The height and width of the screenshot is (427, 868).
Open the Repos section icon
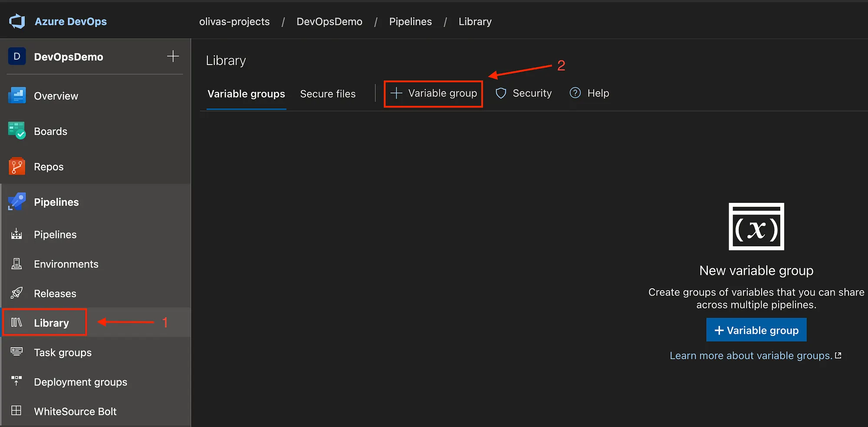click(17, 166)
